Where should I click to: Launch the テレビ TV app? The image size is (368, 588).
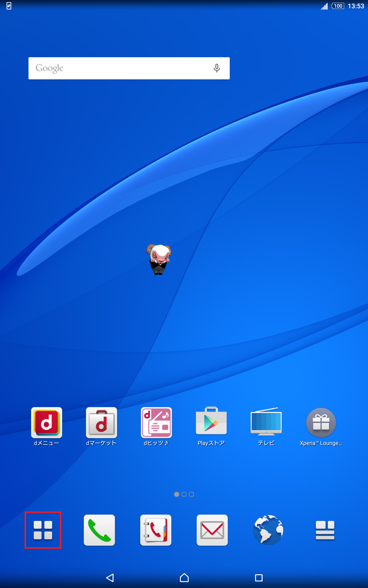click(x=266, y=426)
